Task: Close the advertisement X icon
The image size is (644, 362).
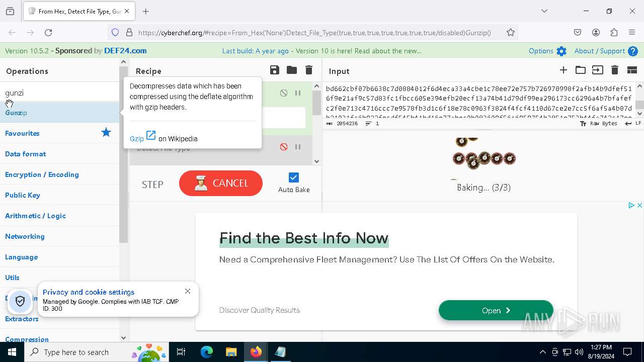Action: pyautogui.click(x=639, y=205)
